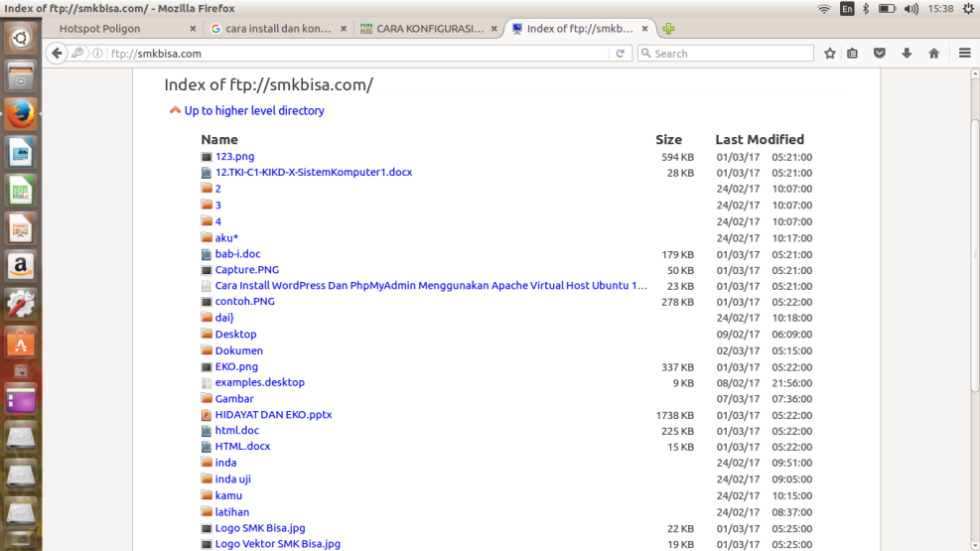
Task: Click the ftp://smkbisa.com address bar
Action: point(358,53)
